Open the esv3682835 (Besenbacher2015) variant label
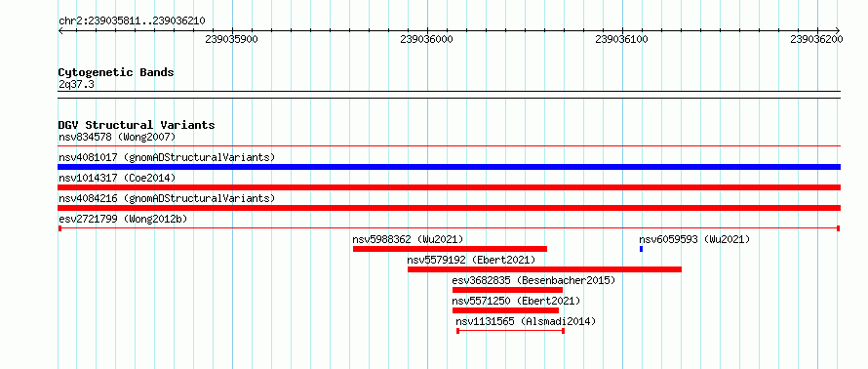 pos(533,280)
